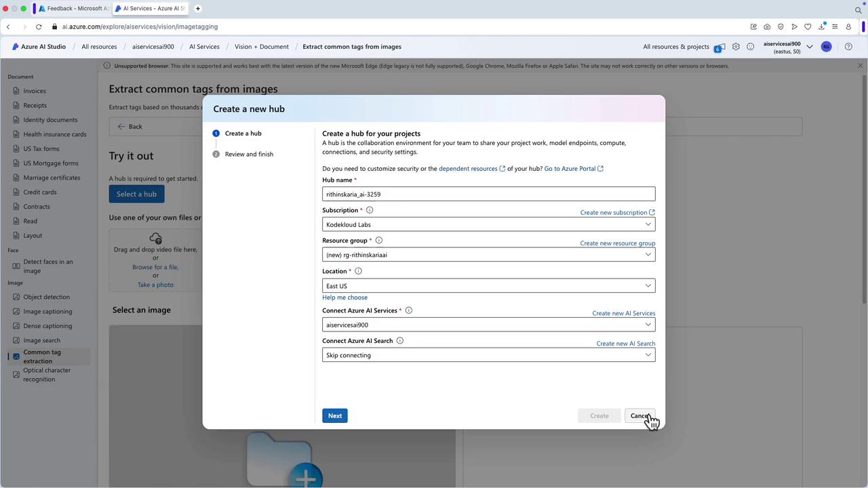Click the Create new AI Search link
This screenshot has width=868, height=488.
[x=626, y=344]
